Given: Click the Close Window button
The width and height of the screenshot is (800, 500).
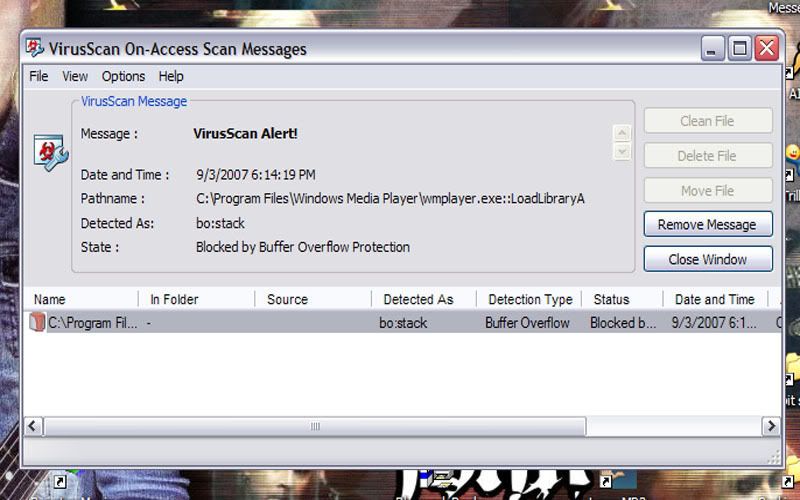Looking at the screenshot, I should pyautogui.click(x=708, y=259).
